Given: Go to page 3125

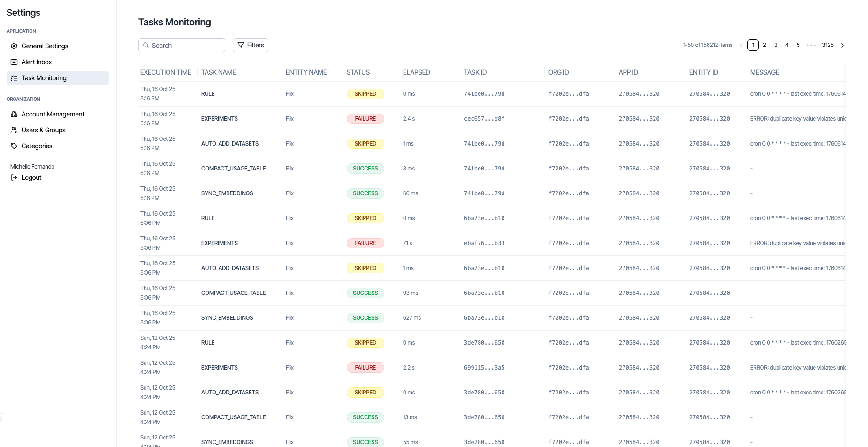Looking at the screenshot, I should [x=828, y=45].
